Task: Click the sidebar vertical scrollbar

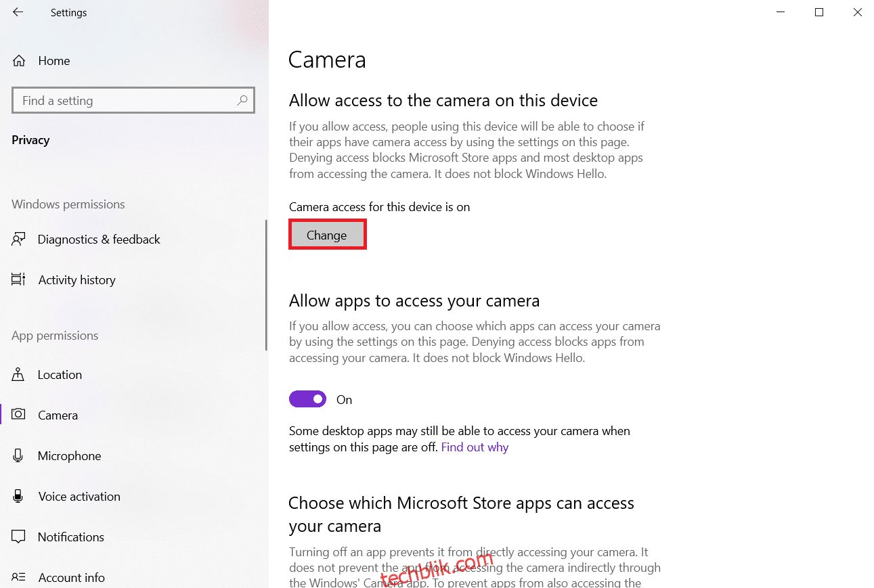Action: click(x=267, y=286)
